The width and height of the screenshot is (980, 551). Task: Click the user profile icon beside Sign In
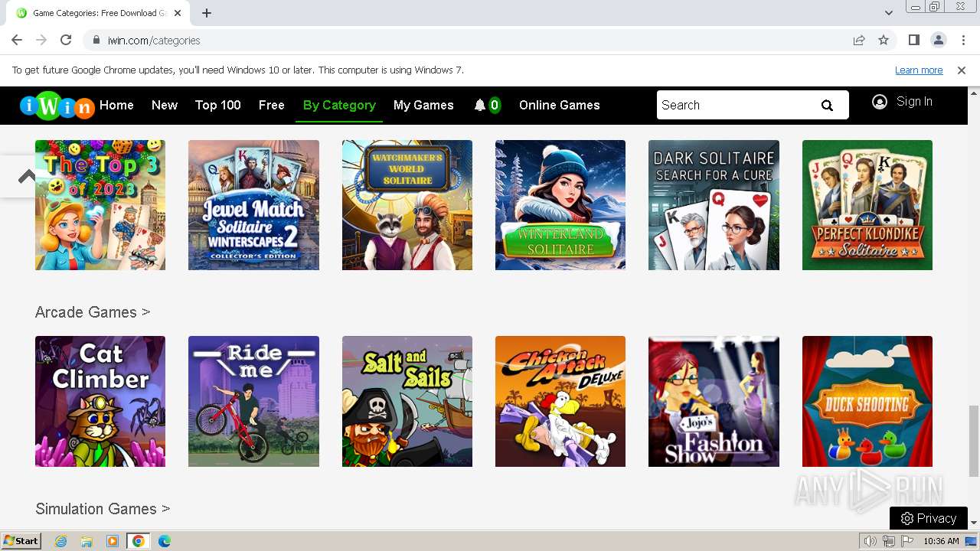(880, 101)
